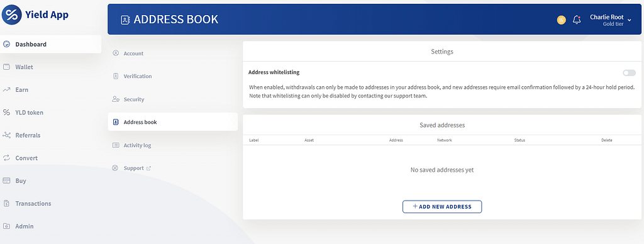Click the Security user-shield icon
The height and width of the screenshot is (244, 644).
tap(116, 99)
